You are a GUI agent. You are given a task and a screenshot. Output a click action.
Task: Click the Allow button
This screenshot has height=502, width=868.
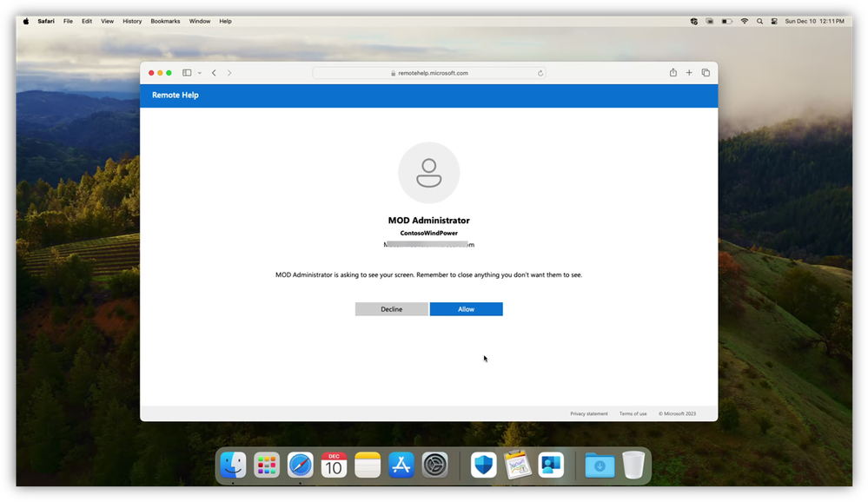click(x=466, y=309)
